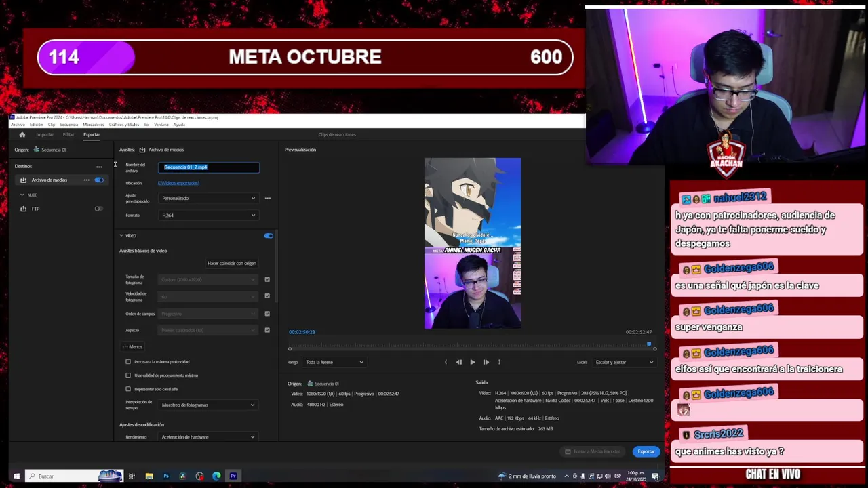Enable Procesar a la máxima profundidad
Screen dimensions: 868x488
pyautogui.click(x=128, y=362)
